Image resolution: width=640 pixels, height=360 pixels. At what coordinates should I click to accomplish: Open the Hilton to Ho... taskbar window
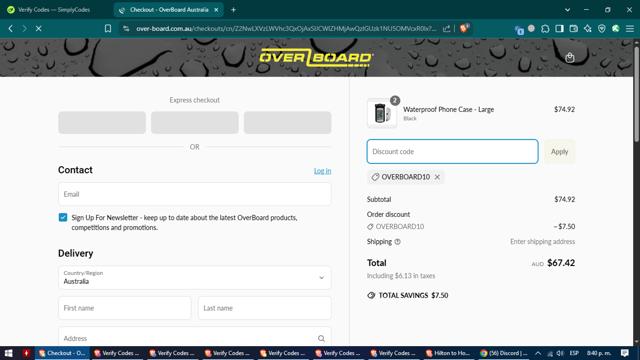coord(448,353)
